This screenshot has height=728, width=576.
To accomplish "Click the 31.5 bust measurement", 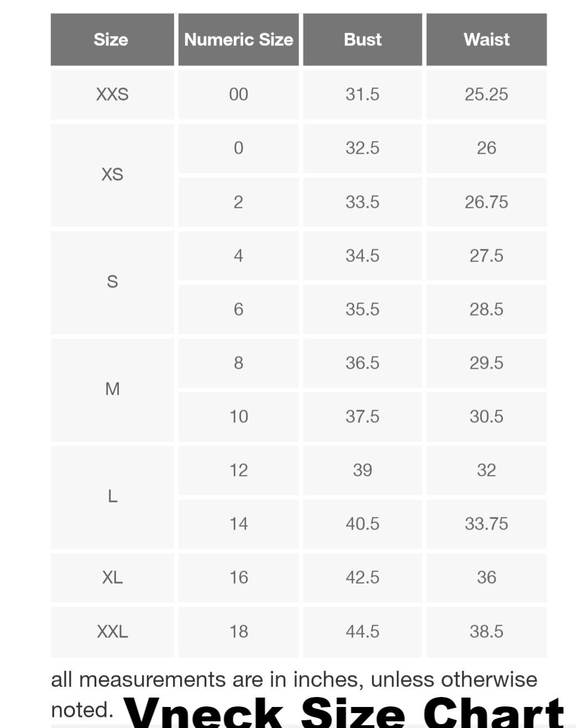I will click(363, 95).
